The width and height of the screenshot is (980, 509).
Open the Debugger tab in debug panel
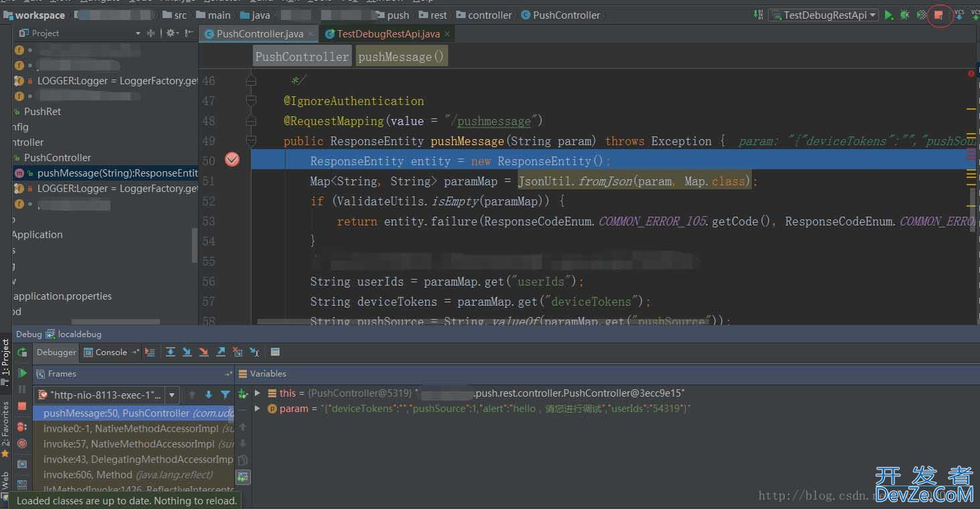click(x=56, y=352)
